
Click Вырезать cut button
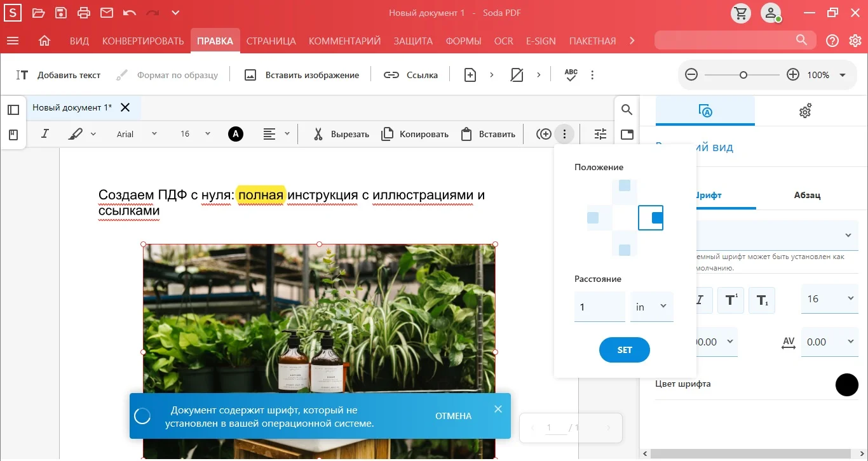click(341, 134)
